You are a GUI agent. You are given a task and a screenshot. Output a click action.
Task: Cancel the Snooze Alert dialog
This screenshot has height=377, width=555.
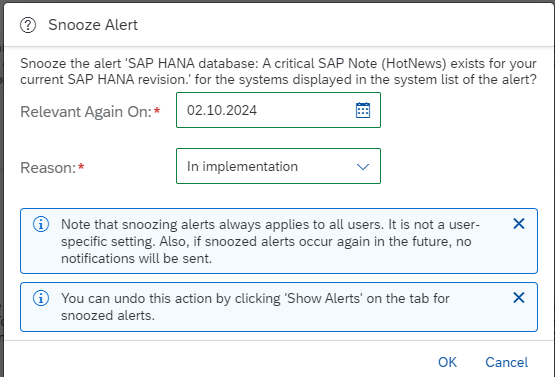click(507, 362)
